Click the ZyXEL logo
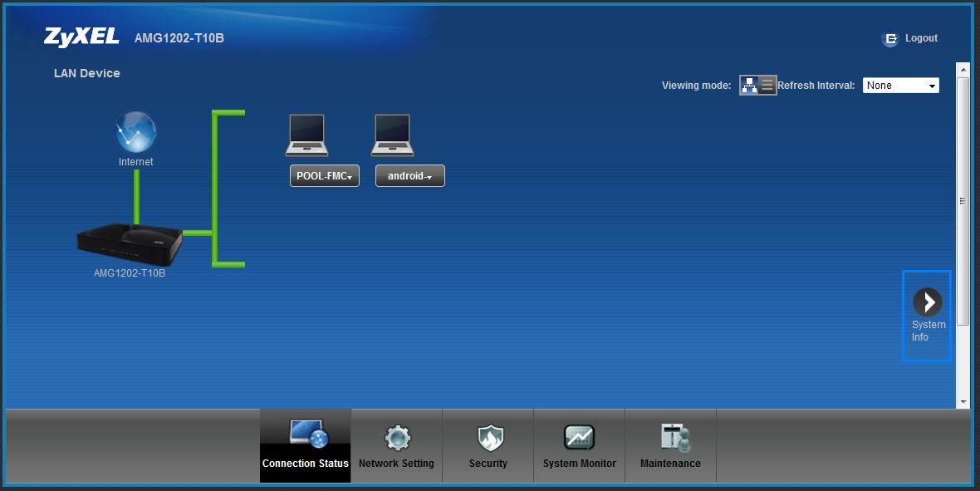The image size is (980, 491). 81,37
